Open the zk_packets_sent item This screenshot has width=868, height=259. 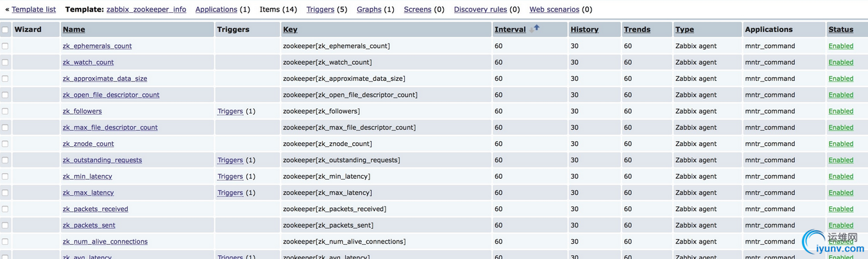click(x=89, y=225)
